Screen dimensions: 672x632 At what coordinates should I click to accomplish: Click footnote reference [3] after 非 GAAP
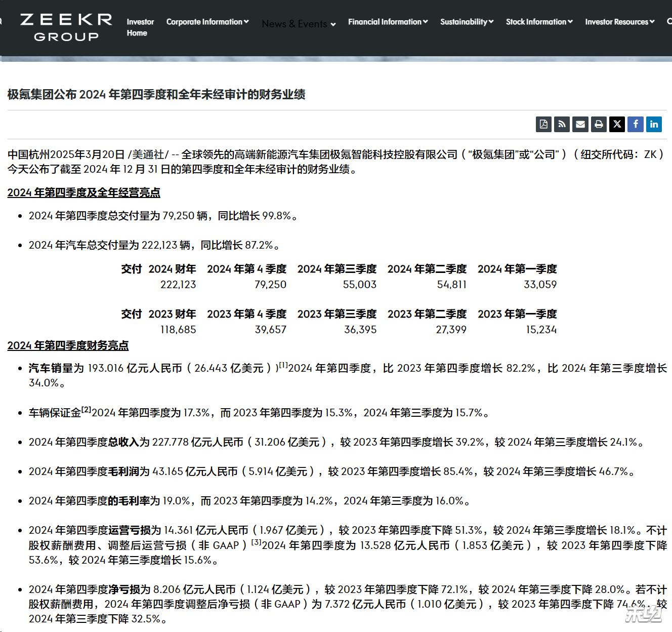pyautogui.click(x=257, y=542)
